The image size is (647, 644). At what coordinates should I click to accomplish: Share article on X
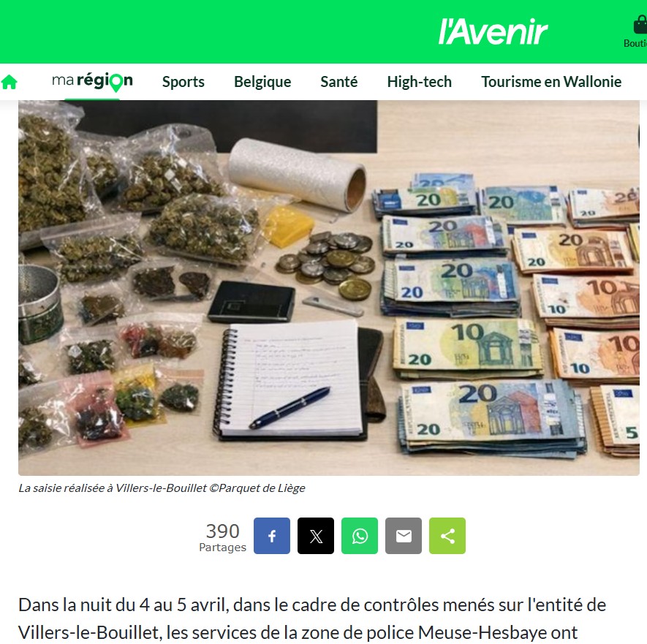(316, 536)
